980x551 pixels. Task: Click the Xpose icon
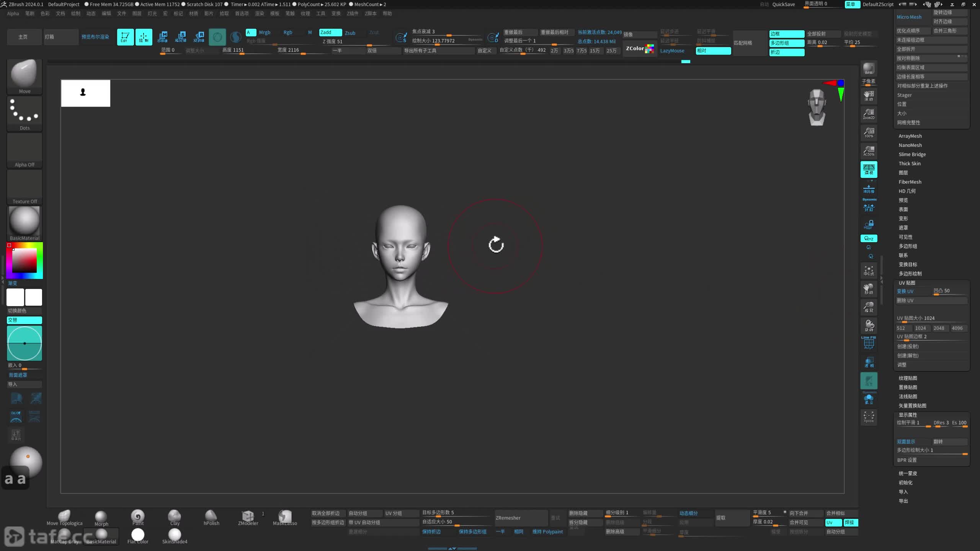pyautogui.click(x=869, y=417)
